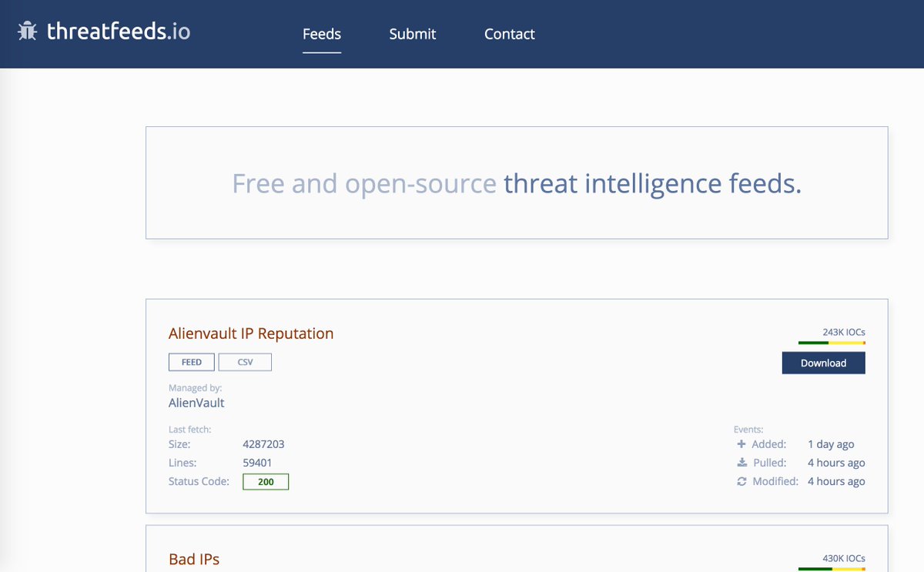Click the refresh icon beside Modified
Image resolution: width=924 pixels, height=572 pixels.
[x=742, y=481]
